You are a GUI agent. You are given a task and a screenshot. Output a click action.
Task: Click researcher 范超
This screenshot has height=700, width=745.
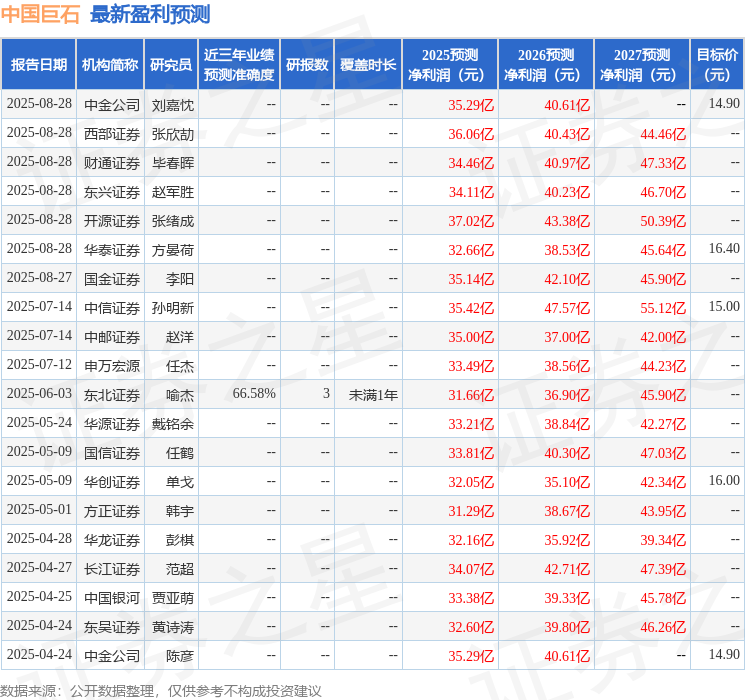[180, 569]
